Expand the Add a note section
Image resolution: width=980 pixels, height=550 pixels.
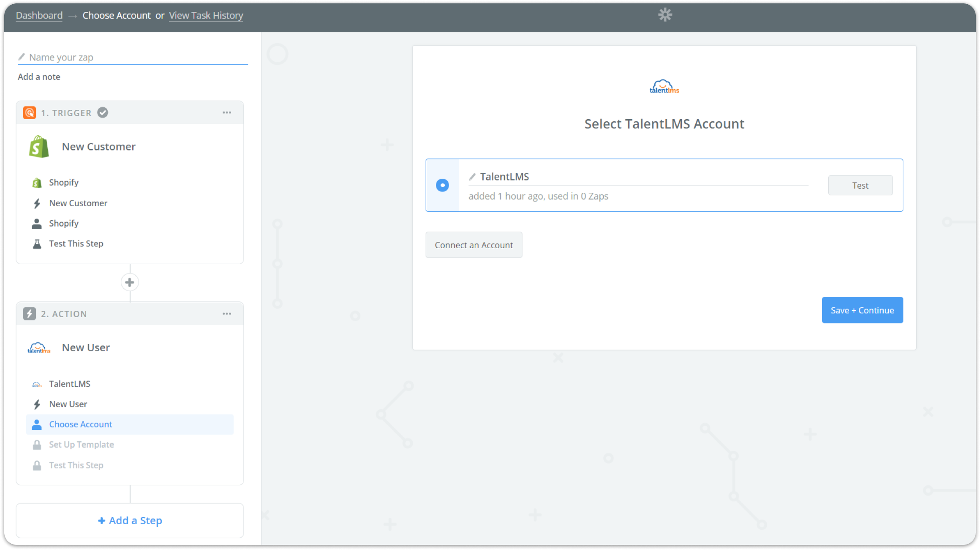(39, 77)
